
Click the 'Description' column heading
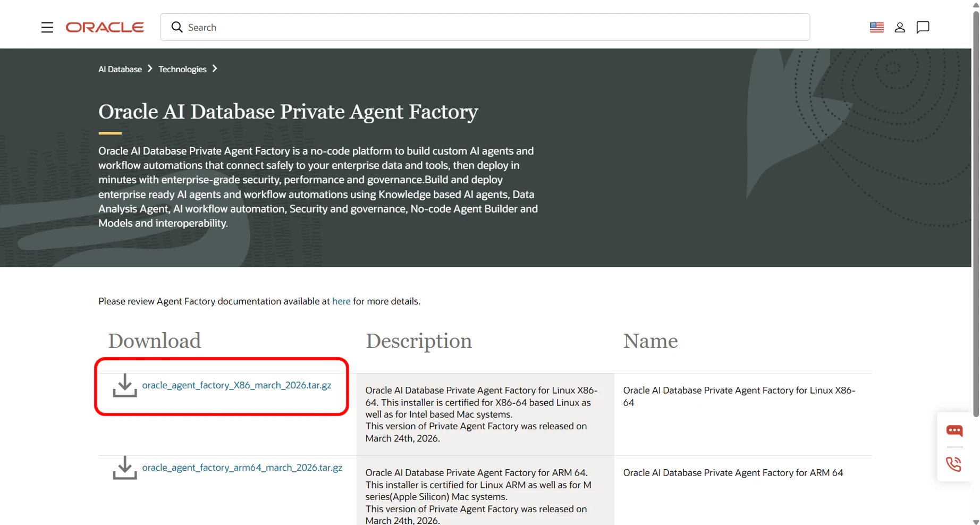tap(419, 341)
